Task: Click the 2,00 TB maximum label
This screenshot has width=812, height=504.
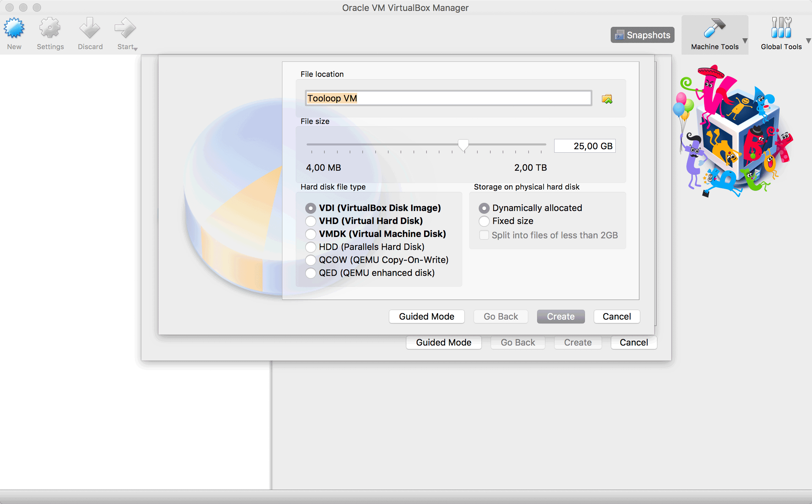Action: (530, 168)
